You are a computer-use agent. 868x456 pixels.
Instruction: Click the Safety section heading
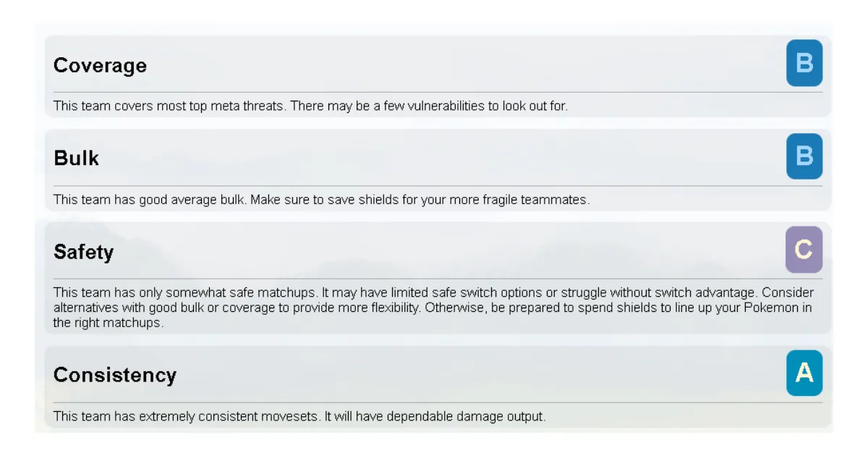coord(83,252)
